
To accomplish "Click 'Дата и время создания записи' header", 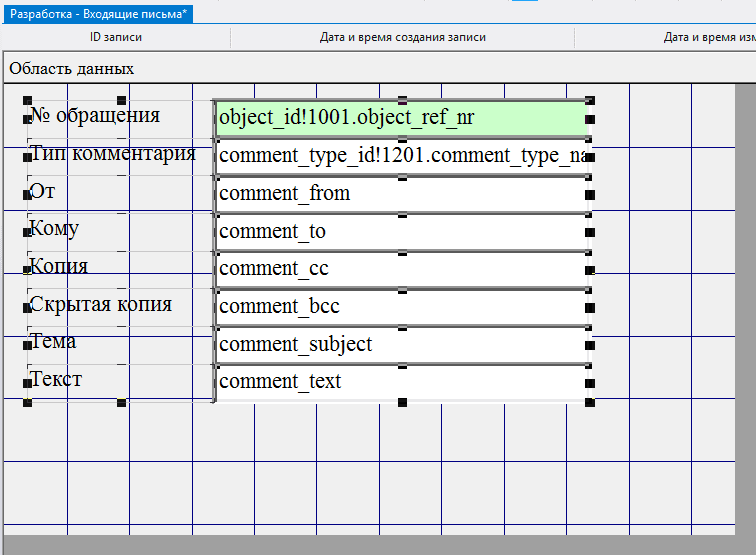I will pyautogui.click(x=402, y=38).
